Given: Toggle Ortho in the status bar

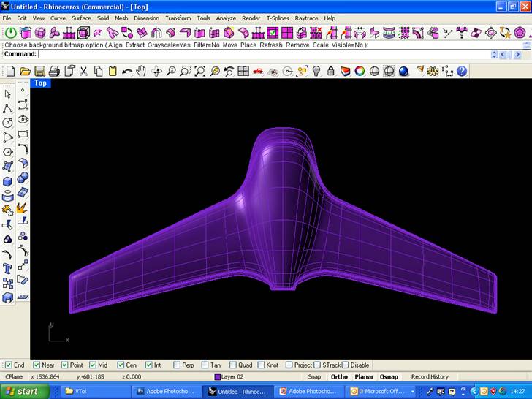Looking at the screenshot, I should click(339, 376).
